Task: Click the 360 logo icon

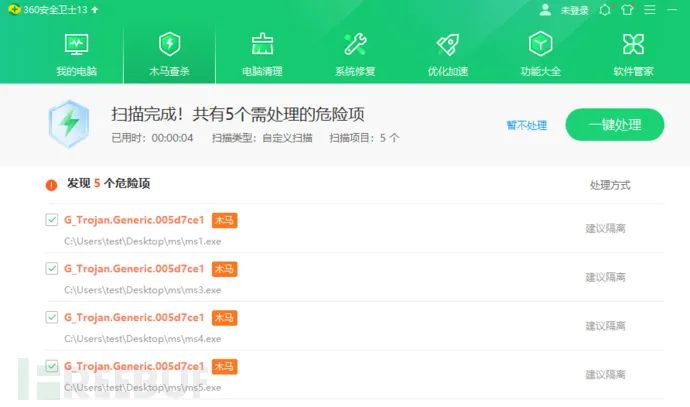Action: [x=14, y=9]
